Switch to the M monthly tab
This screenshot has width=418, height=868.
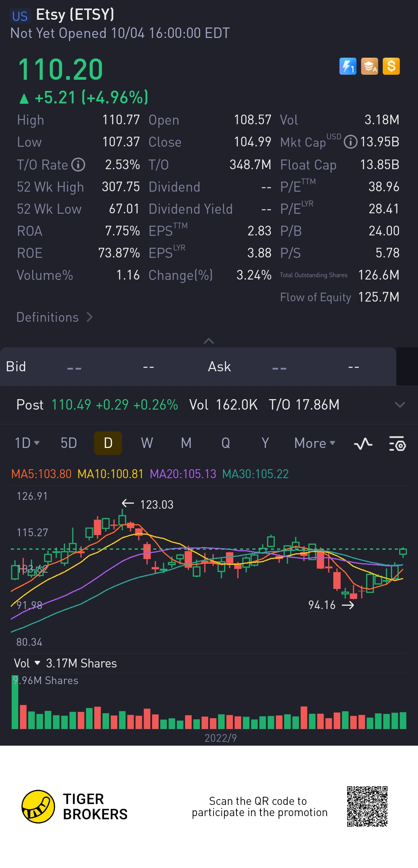[x=186, y=443]
